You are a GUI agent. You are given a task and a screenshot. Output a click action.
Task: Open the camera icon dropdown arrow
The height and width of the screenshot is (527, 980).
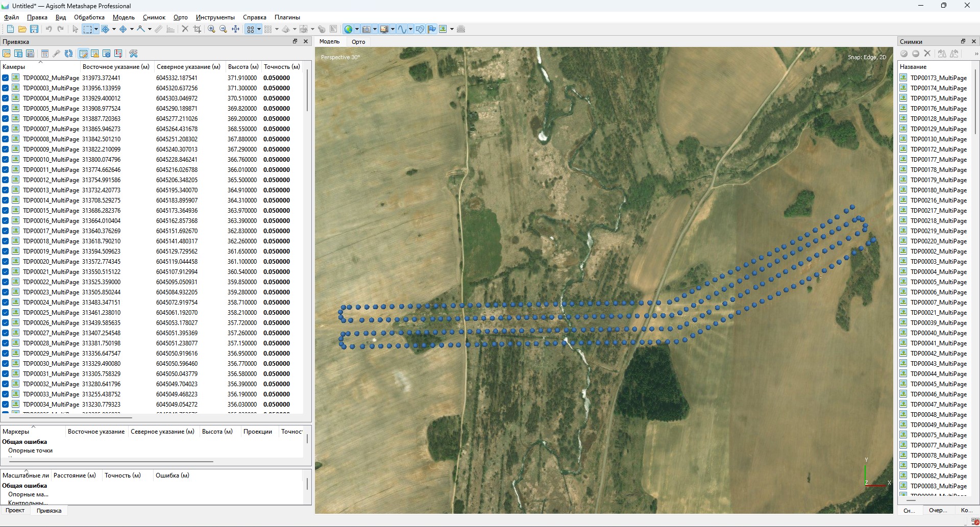tap(375, 29)
